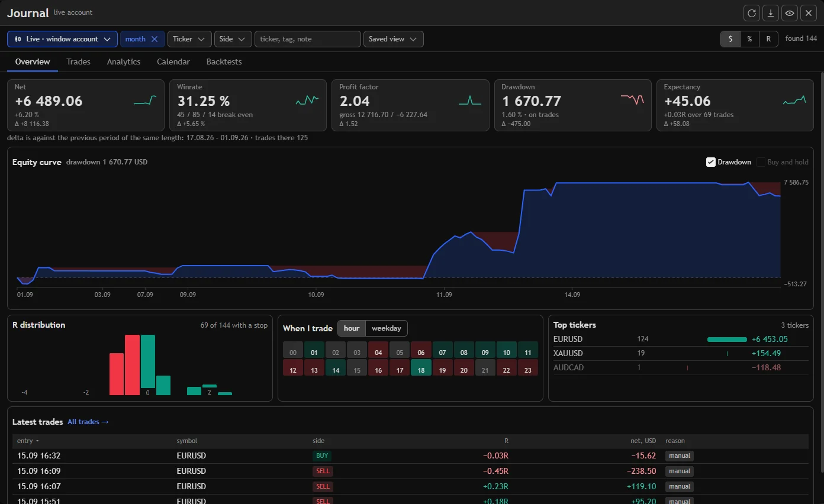The height and width of the screenshot is (504, 824).
Task: Follow the All trades link
Action: 88,422
